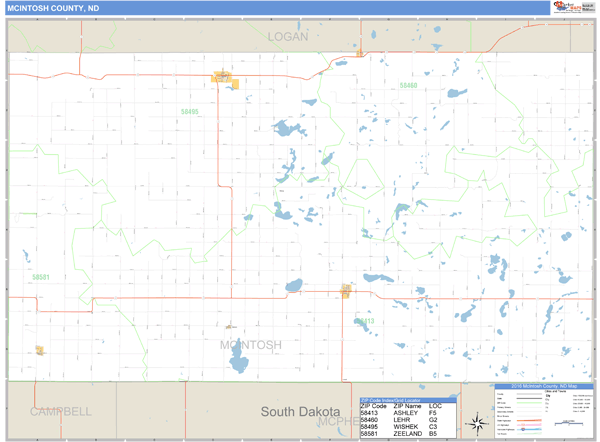
Task: Click the 58581 ZEELAND row in ZIP index
Action: tap(400, 434)
